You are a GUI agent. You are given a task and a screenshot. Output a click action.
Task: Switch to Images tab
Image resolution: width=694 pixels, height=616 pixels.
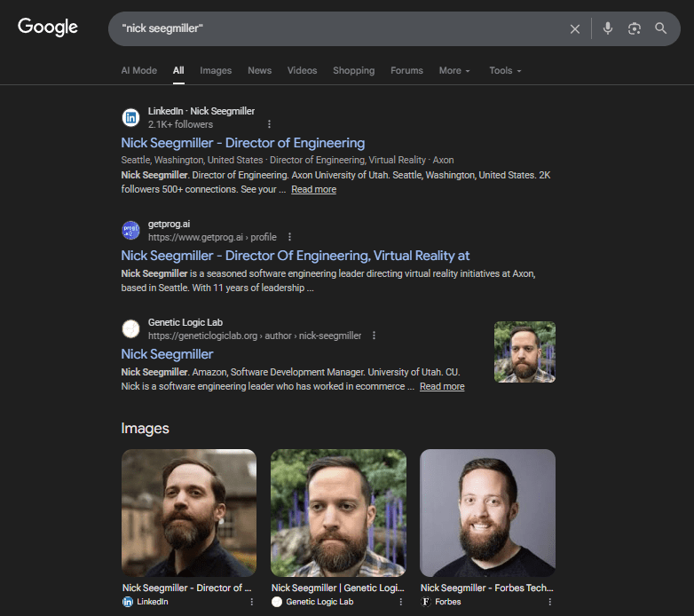(216, 70)
